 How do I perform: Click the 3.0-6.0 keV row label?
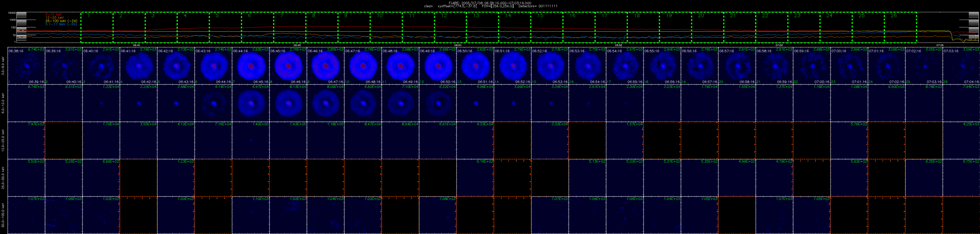3,66
